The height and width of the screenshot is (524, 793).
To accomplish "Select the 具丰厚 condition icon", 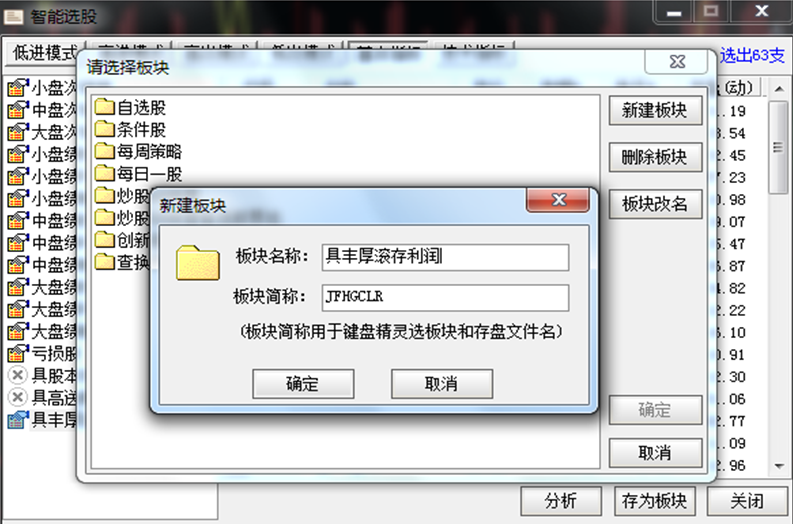I will coord(18,420).
